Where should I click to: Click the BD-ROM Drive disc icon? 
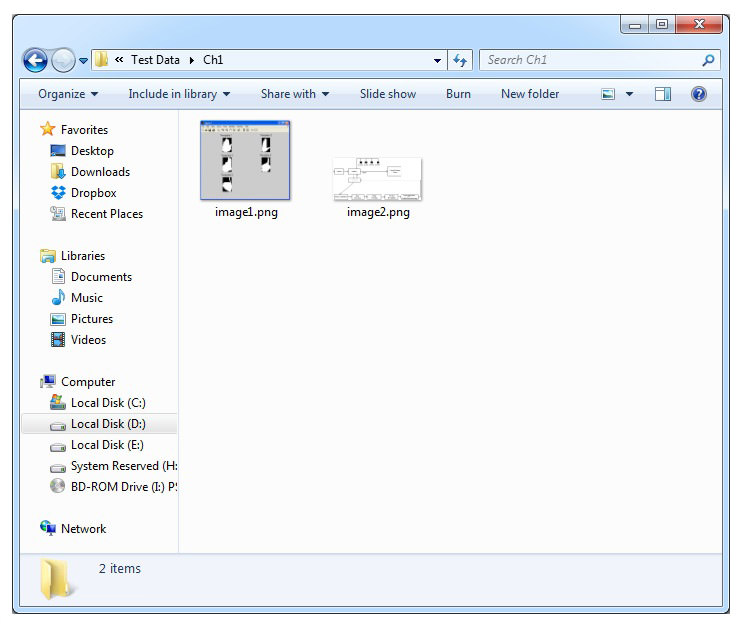click(58, 486)
